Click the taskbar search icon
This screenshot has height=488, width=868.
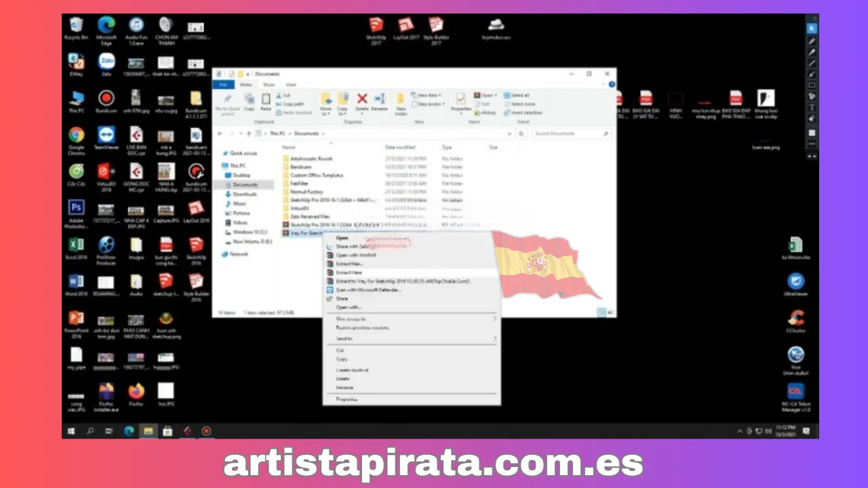[x=90, y=431]
